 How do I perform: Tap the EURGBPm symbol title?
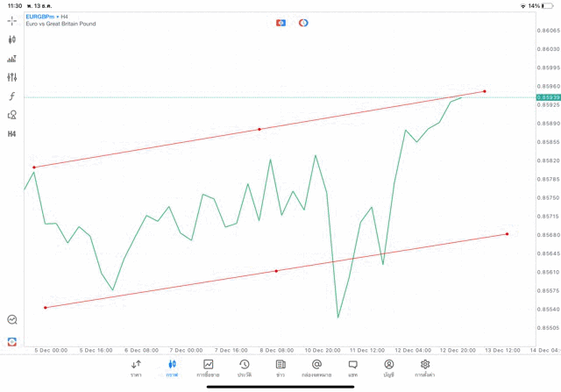[x=41, y=16]
